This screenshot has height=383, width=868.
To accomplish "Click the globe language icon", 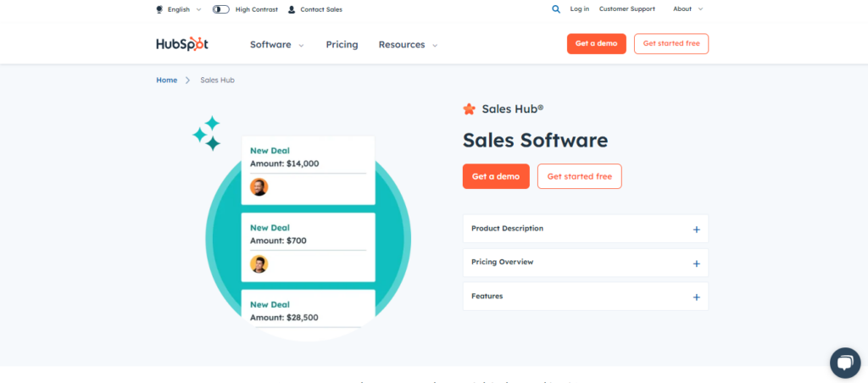I will point(159,9).
